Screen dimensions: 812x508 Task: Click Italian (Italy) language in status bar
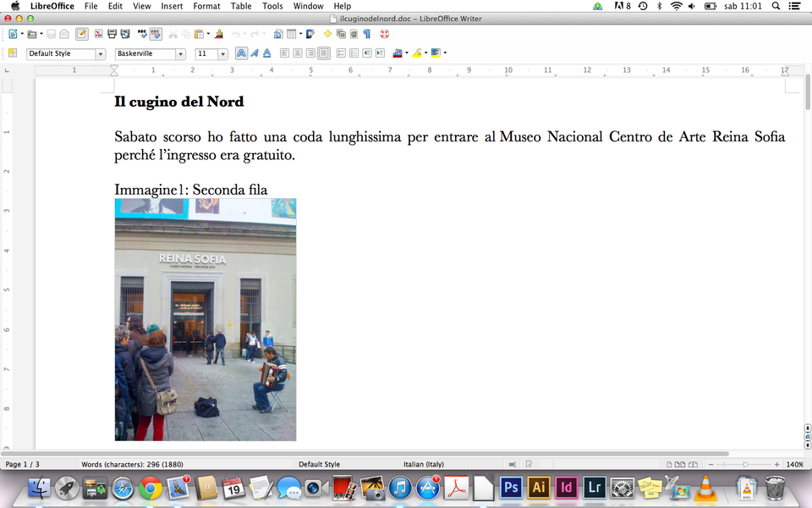pos(423,464)
